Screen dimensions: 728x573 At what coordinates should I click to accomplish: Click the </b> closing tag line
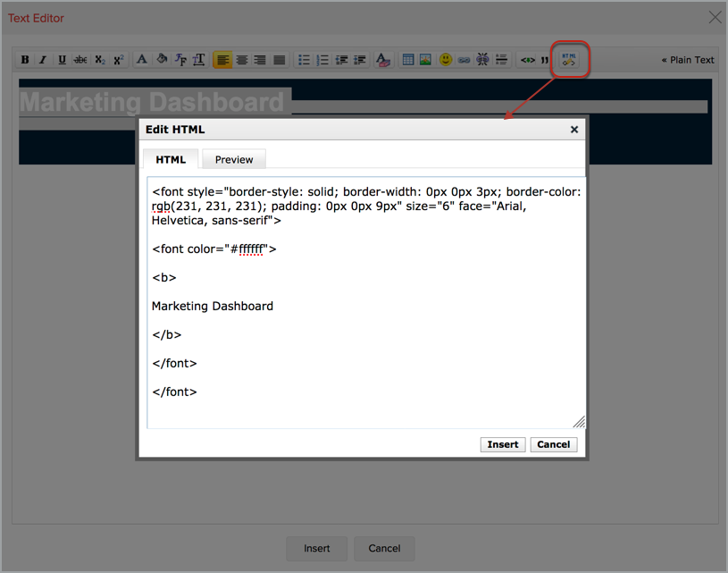(x=167, y=334)
